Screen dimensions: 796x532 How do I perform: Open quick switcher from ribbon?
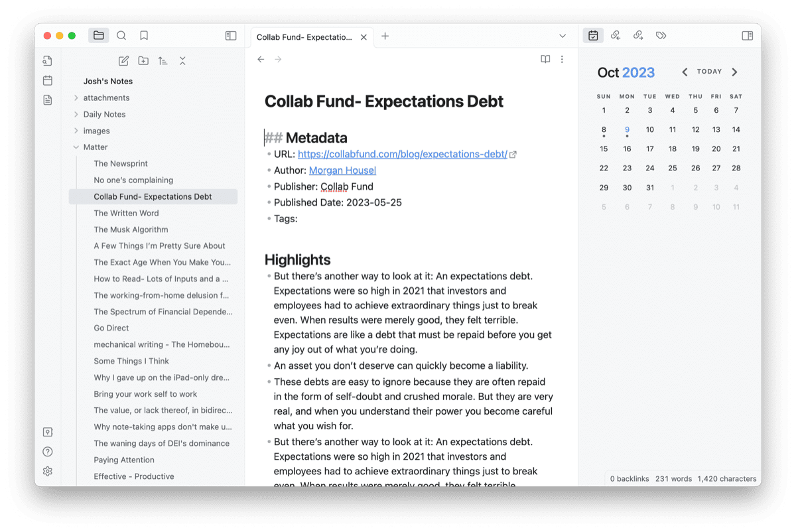[48, 60]
